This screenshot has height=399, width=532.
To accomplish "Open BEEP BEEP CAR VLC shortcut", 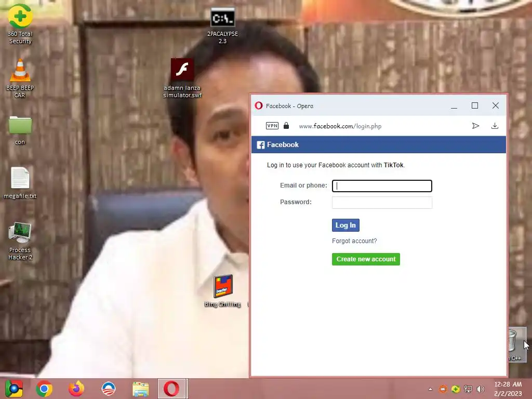I will click(x=20, y=78).
